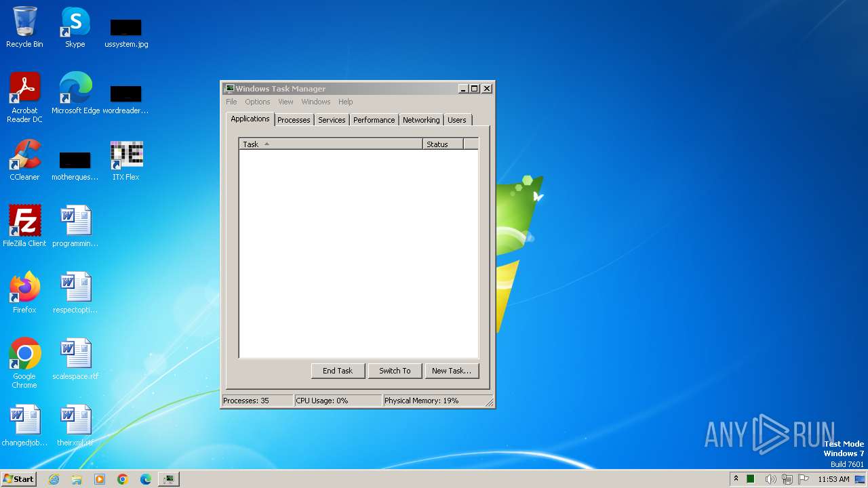This screenshot has width=868, height=488.
Task: Click the New Task... button
Action: [x=452, y=371]
